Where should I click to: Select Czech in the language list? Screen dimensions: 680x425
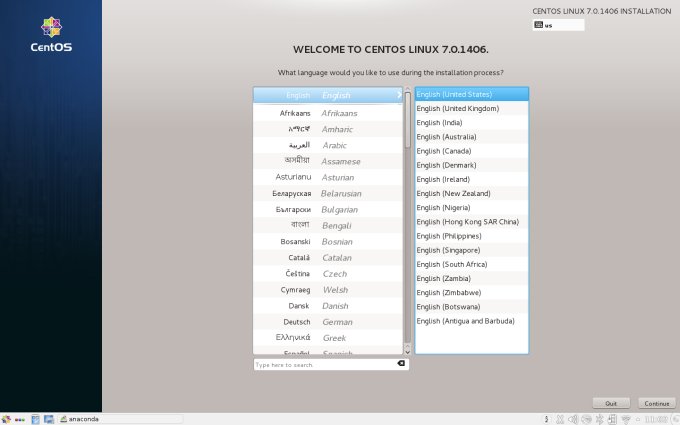click(328, 274)
